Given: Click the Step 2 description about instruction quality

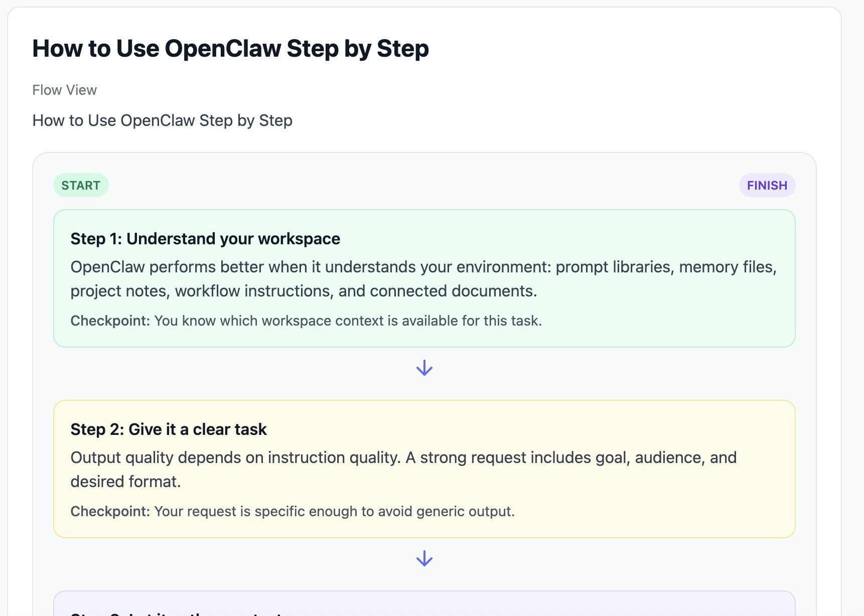Looking at the screenshot, I should [x=404, y=470].
